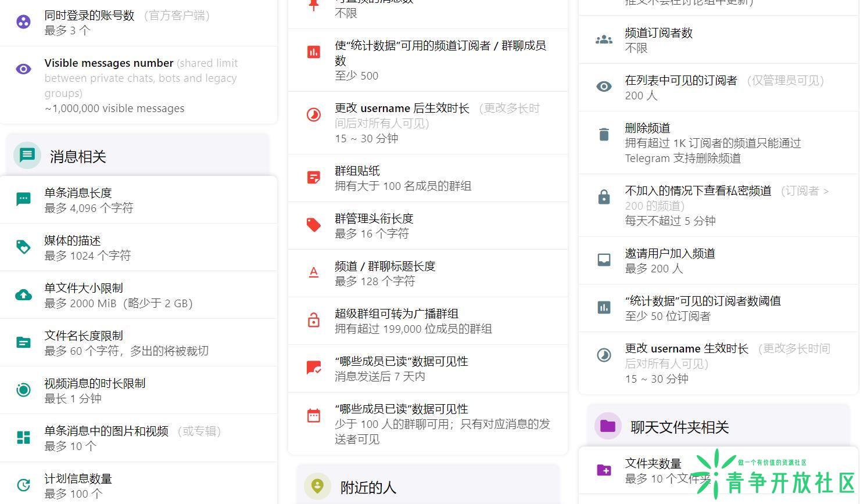
Task: Click the location pin icon beside 附近的人
Action: [317, 486]
